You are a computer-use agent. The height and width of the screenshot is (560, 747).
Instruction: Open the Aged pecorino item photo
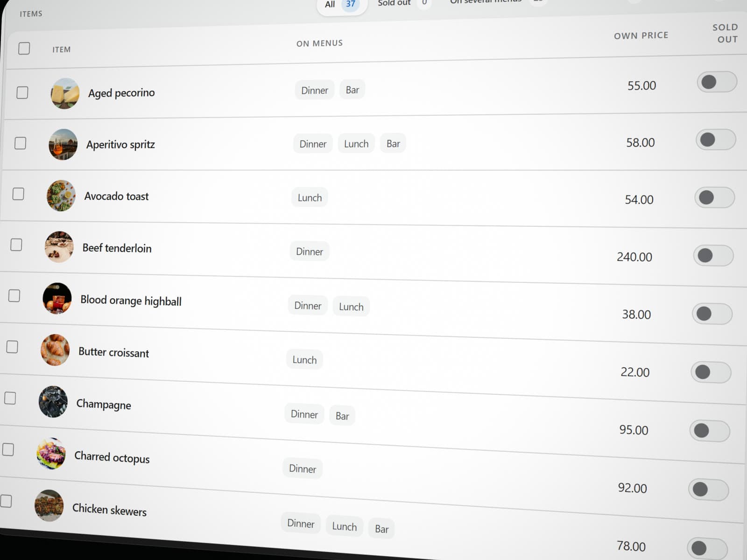(x=65, y=93)
